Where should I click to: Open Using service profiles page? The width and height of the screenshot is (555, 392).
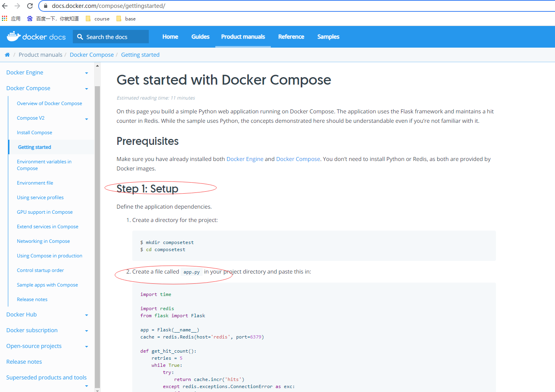click(40, 198)
